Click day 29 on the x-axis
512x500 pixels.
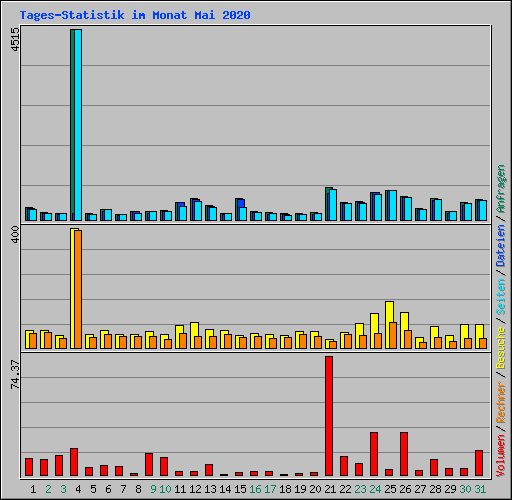pos(450,489)
